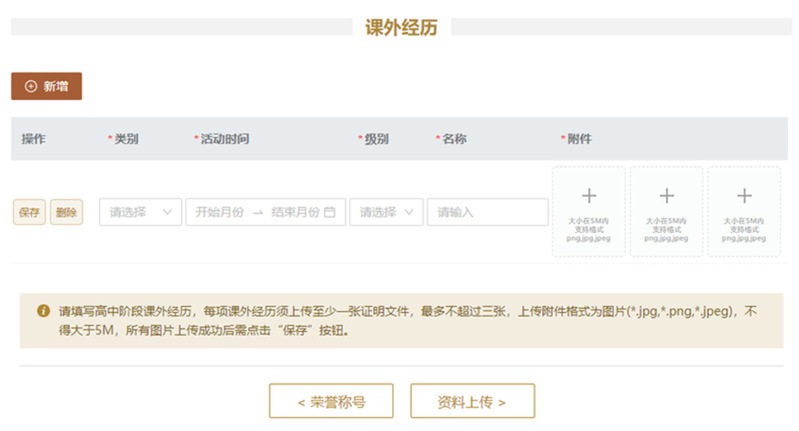The image size is (799, 431).
Task: Click the plus icon in the second attachment upload box
Action: pyautogui.click(x=667, y=196)
